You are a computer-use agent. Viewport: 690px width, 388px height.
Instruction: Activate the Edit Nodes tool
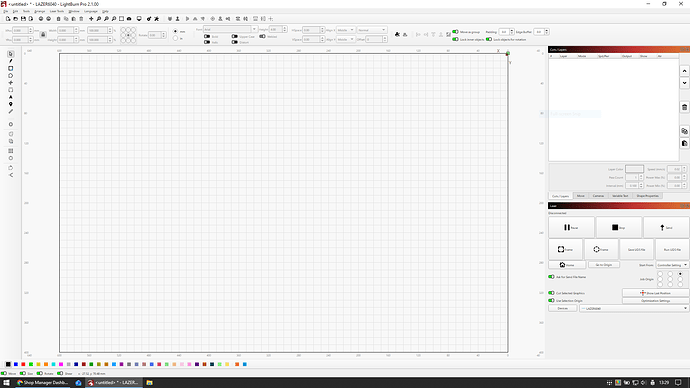[x=11, y=83]
